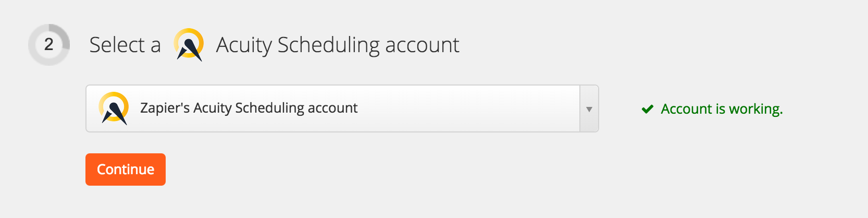Screen dimensions: 868x218
Task: Click the step 2 progress circle
Action: [x=49, y=44]
